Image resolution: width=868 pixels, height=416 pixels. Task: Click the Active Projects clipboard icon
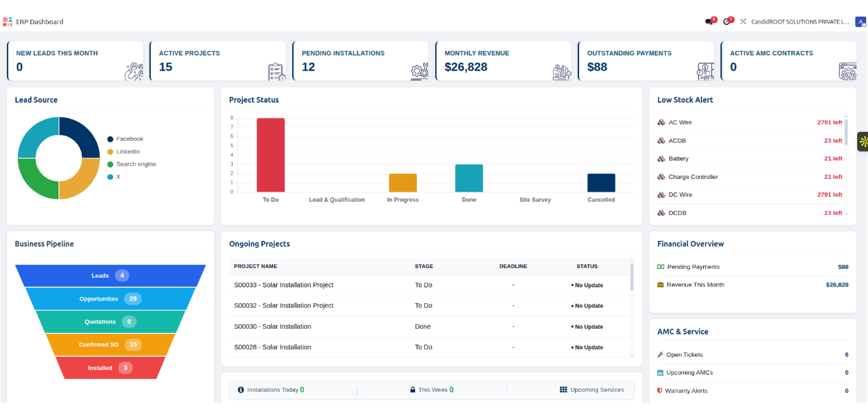click(276, 71)
